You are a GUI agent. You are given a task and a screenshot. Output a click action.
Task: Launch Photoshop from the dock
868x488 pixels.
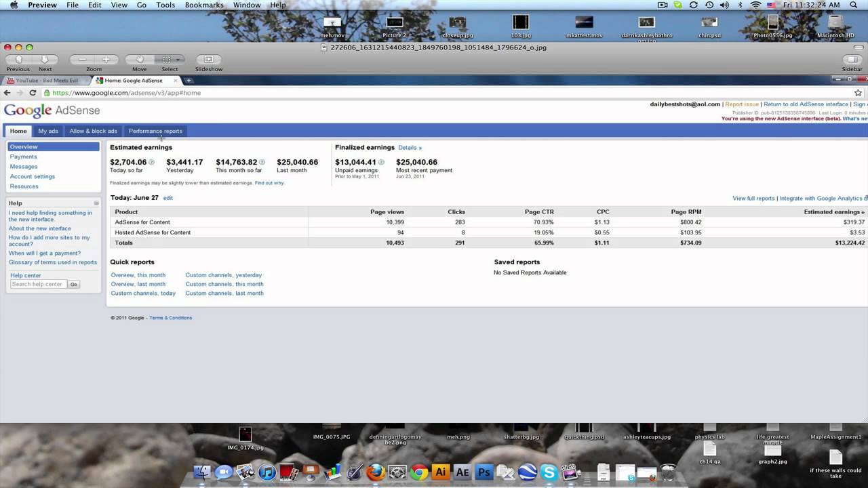pyautogui.click(x=484, y=472)
